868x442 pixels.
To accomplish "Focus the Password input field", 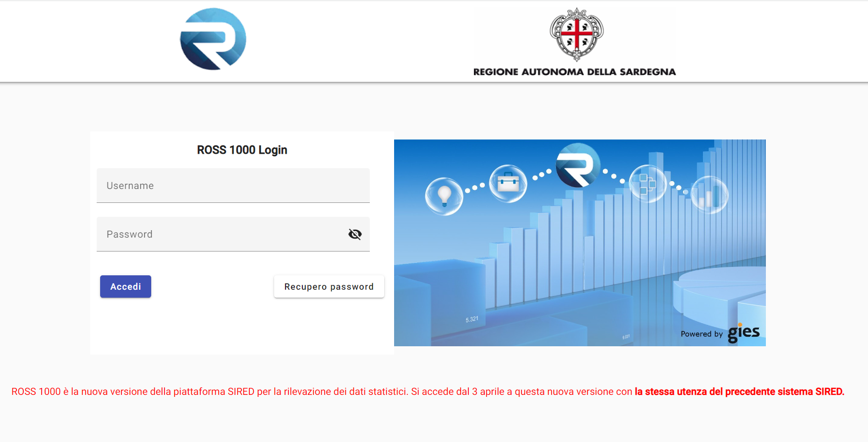I will (x=233, y=234).
